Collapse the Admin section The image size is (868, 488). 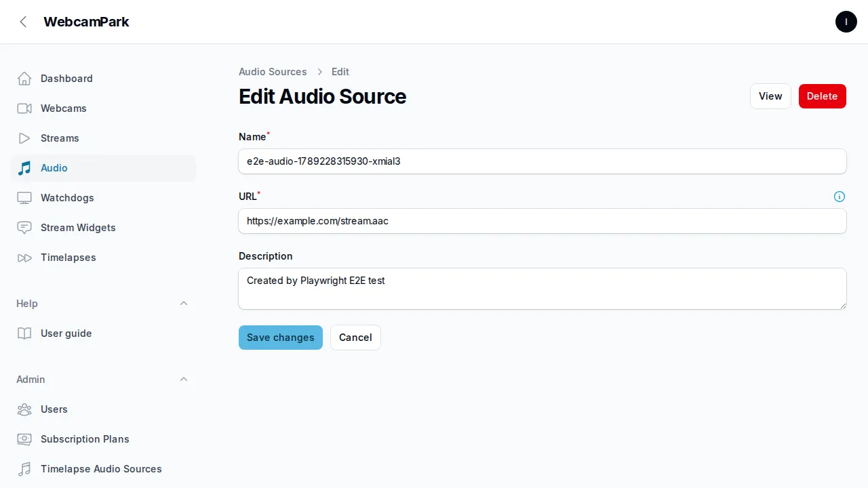184,380
